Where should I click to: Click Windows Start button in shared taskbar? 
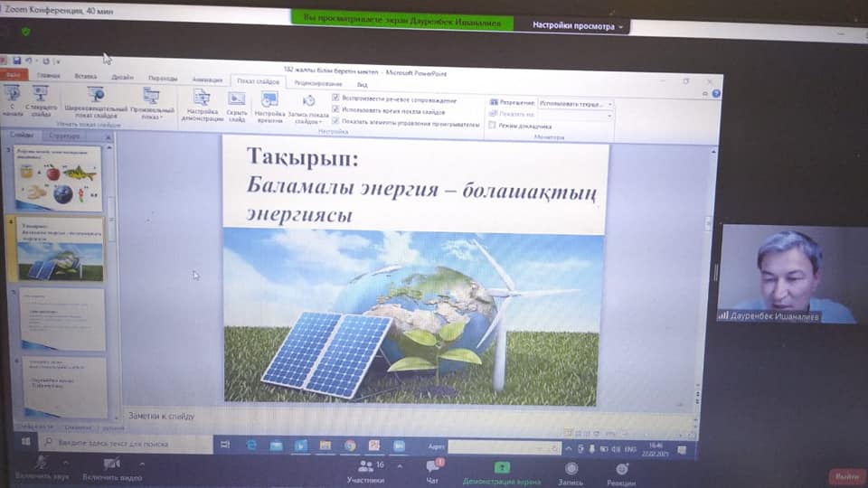(x=25, y=442)
